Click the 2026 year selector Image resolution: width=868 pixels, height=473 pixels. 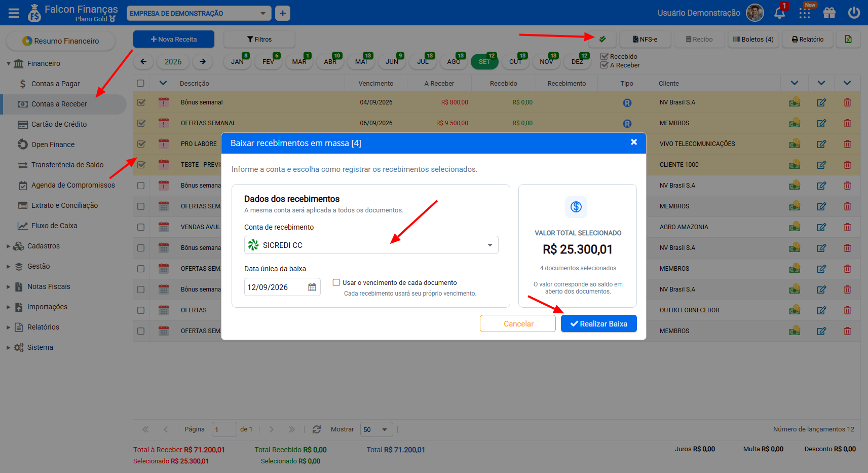tap(173, 61)
